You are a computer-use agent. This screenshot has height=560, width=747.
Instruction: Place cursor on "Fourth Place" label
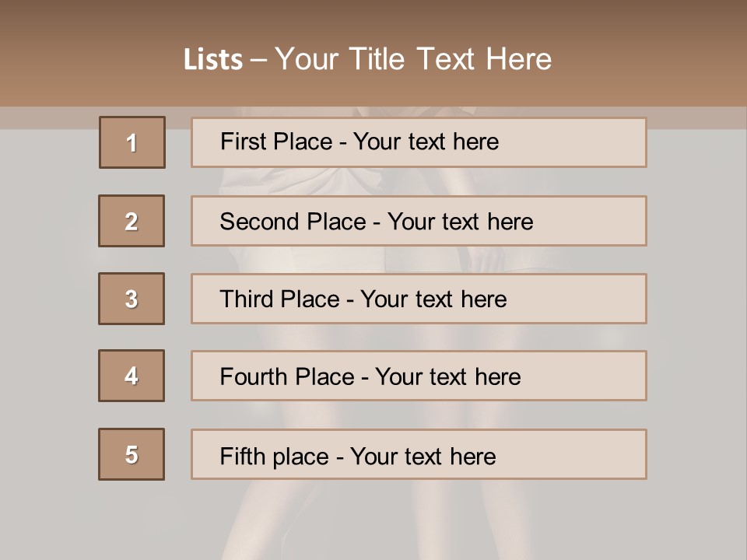pyautogui.click(x=286, y=377)
